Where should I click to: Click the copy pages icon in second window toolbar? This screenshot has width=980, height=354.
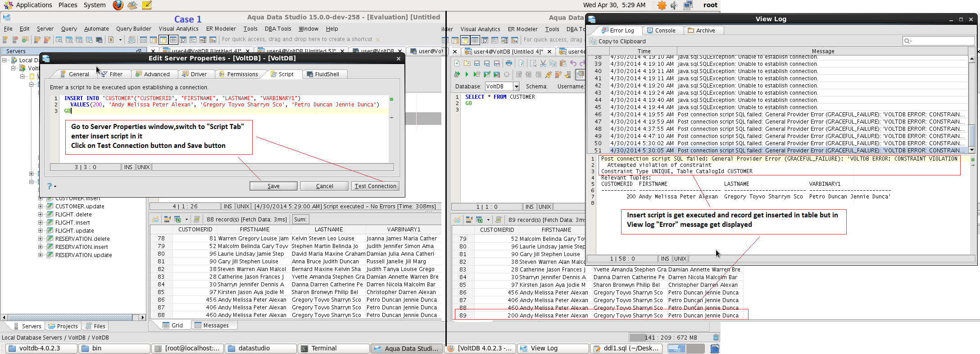553,63
